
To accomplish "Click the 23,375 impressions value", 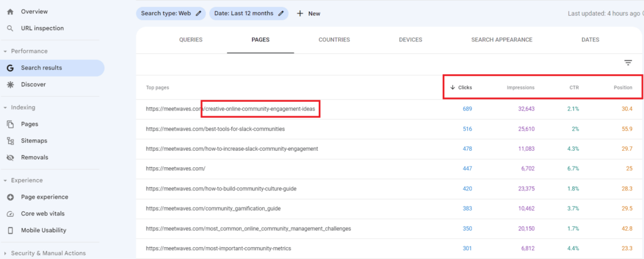I will 525,189.
